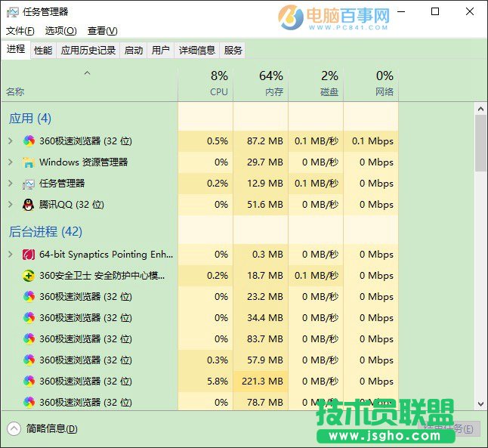Open the 选项(O) menu

[x=60, y=31]
